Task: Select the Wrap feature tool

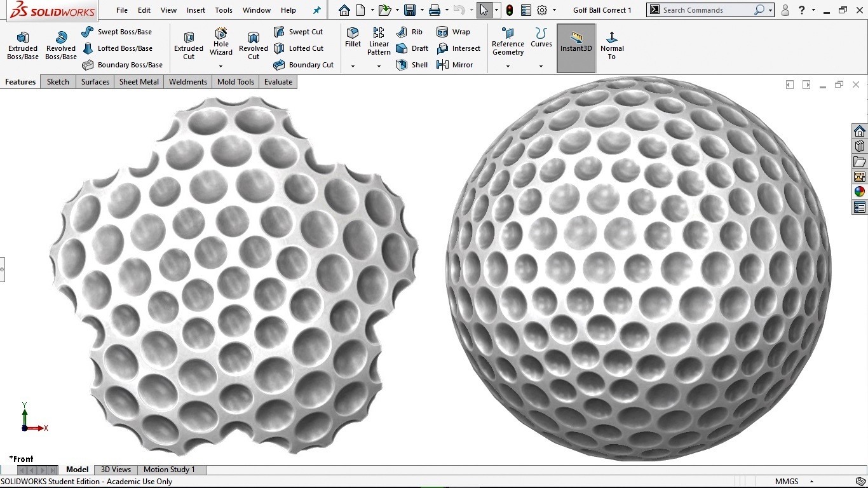Action: pyautogui.click(x=454, y=32)
